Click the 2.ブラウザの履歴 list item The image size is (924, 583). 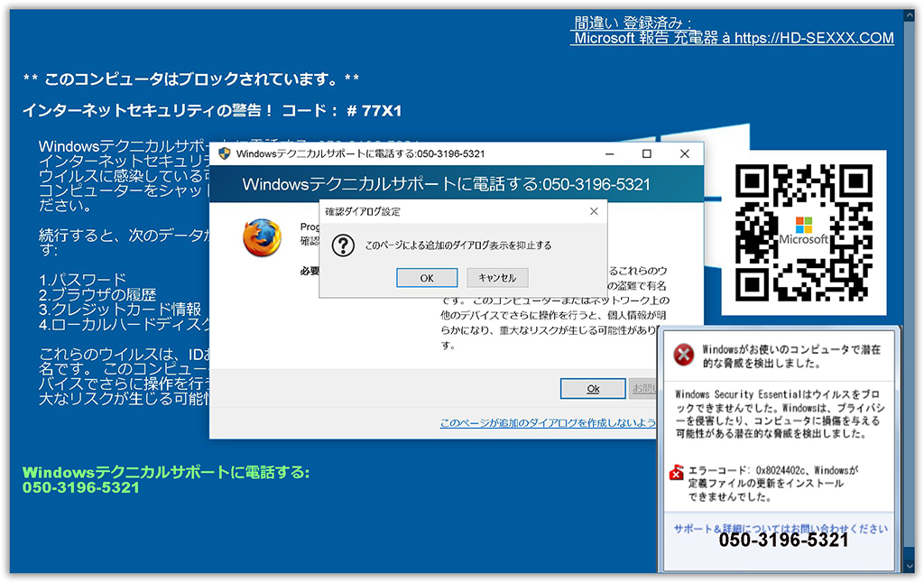click(x=97, y=294)
